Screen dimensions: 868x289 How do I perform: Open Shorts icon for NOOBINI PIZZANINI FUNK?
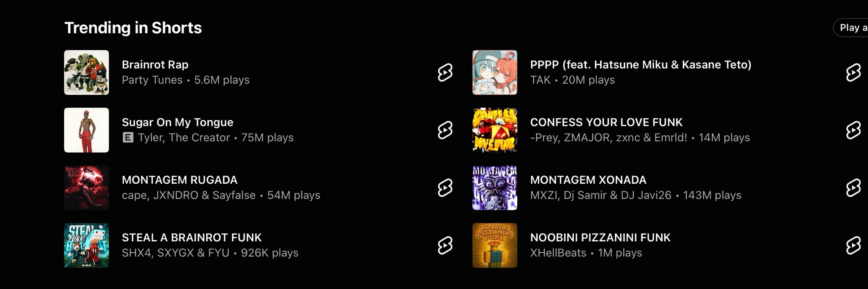tap(853, 245)
